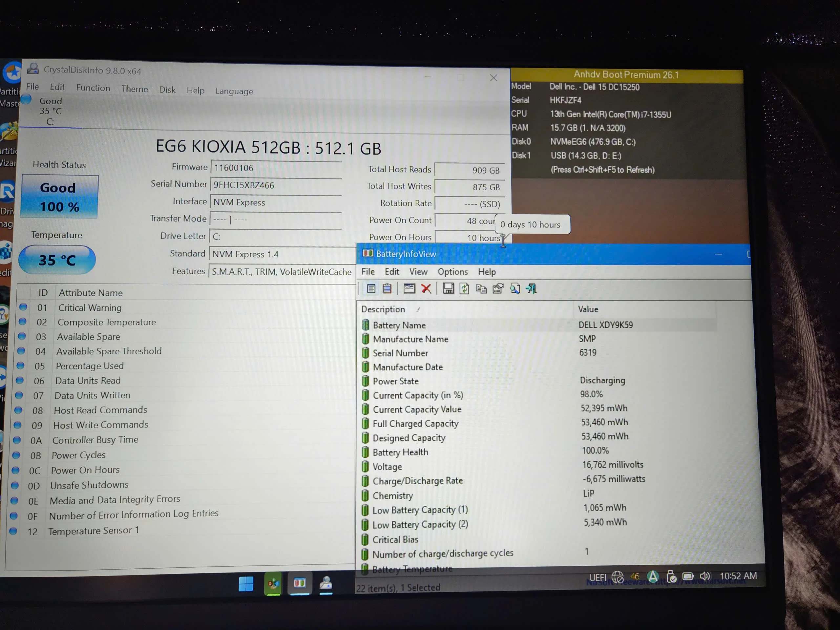Click the USB safely remove icon in tray
The image size is (840, 630).
pyautogui.click(x=671, y=577)
